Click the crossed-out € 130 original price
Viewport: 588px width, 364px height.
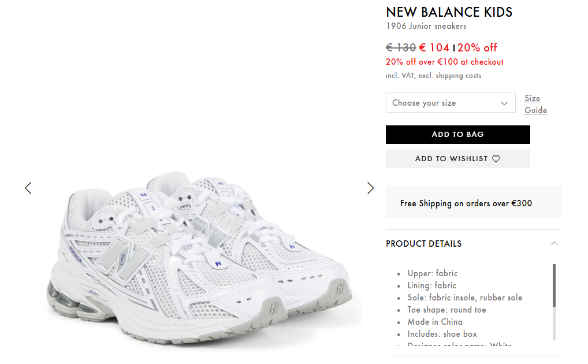tap(401, 47)
